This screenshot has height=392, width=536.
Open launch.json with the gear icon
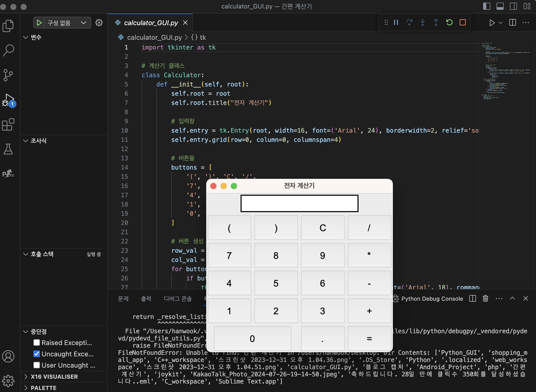(99, 23)
